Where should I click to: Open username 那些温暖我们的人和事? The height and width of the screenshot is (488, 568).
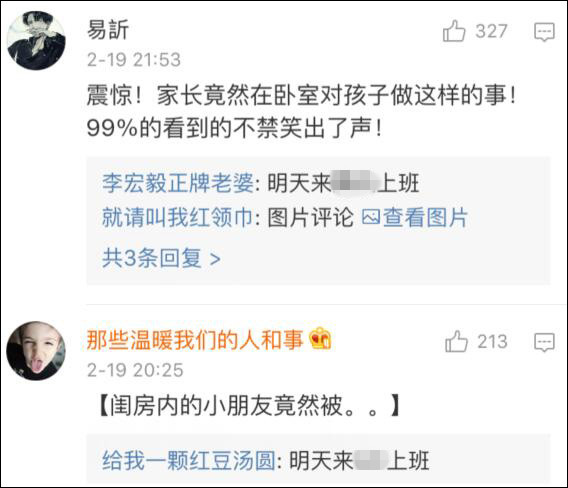tap(195, 340)
